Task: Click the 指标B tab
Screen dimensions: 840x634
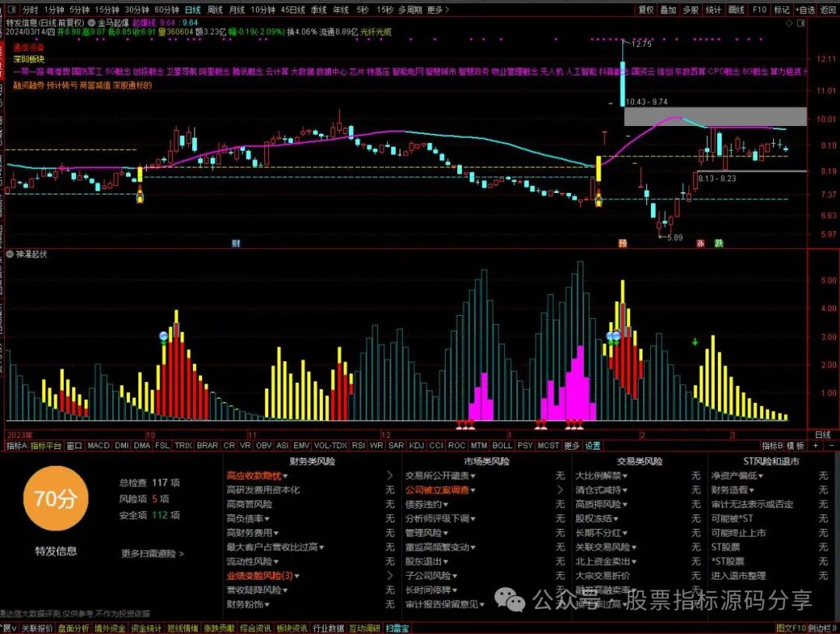Action: coord(772,445)
